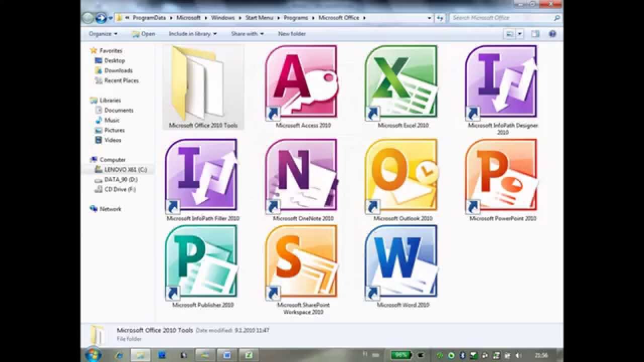This screenshot has width=644, height=362.
Task: Expand the Share with dropdown
Action: click(247, 34)
